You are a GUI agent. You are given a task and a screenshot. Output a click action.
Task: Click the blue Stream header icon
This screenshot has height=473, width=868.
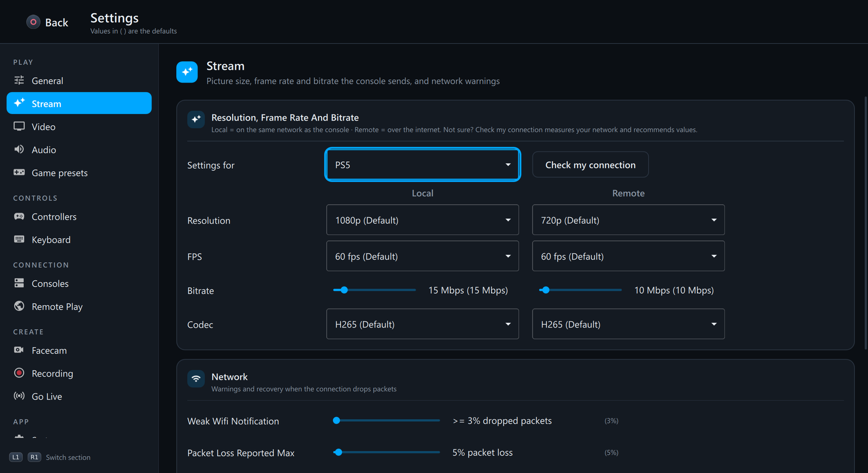click(x=187, y=72)
